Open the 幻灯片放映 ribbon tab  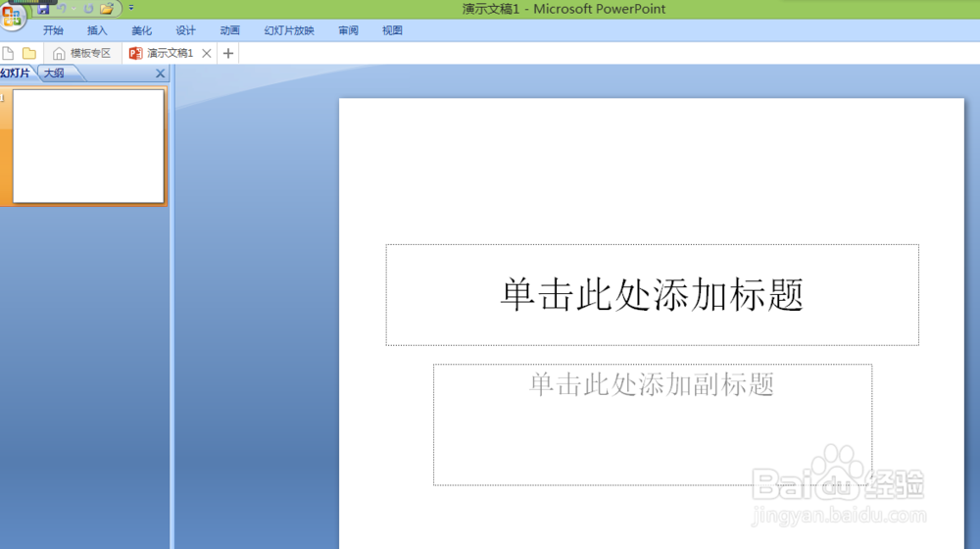point(289,30)
